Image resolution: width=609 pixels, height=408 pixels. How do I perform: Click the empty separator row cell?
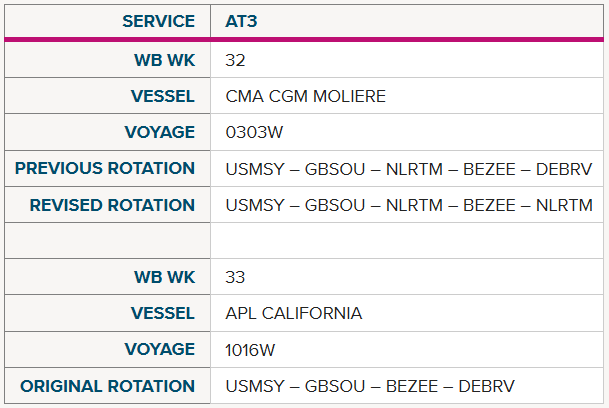[x=304, y=241]
